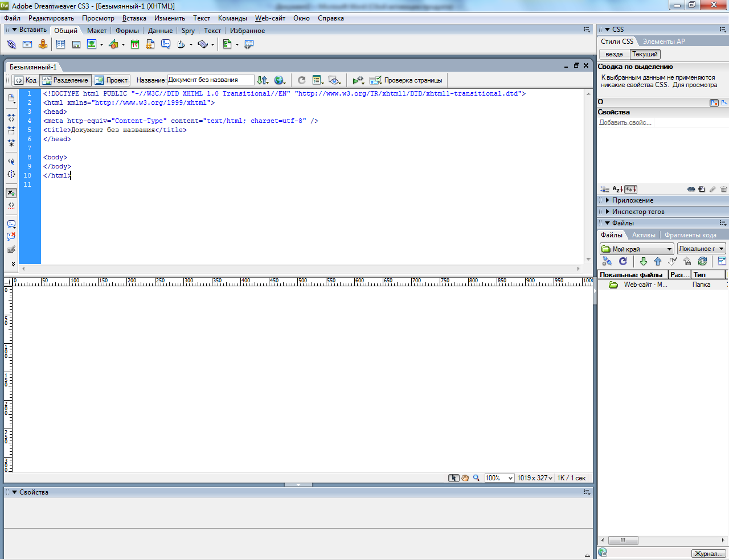The width and height of the screenshot is (729, 560).
Task: Open the zoom level 100% dropdown
Action: click(499, 478)
